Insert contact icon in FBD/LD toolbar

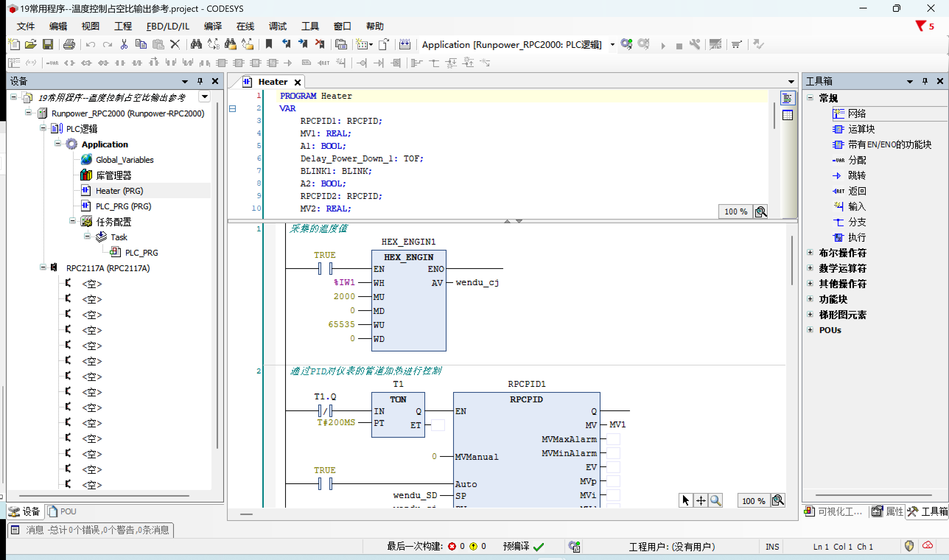click(120, 63)
